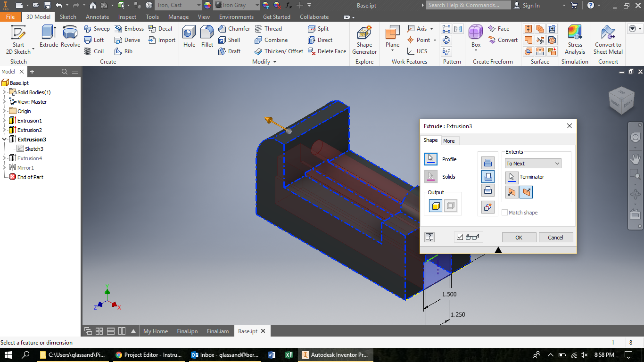Viewport: 644px width, 362px height.
Task: Click the Search Help & Commands field
Action: (x=468, y=5)
